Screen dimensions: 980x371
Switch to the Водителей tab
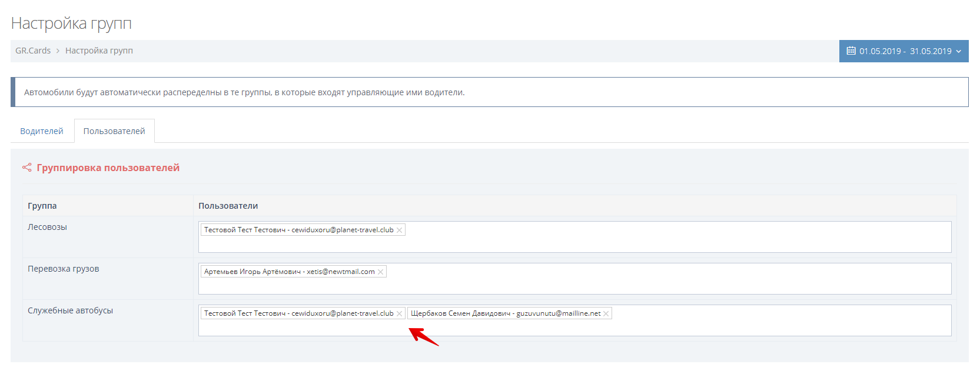point(42,131)
